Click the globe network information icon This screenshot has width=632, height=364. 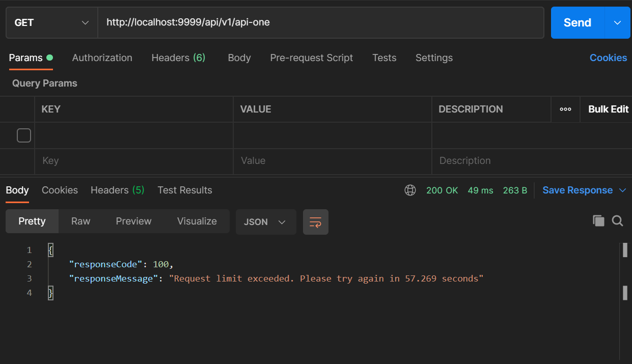pyautogui.click(x=410, y=190)
